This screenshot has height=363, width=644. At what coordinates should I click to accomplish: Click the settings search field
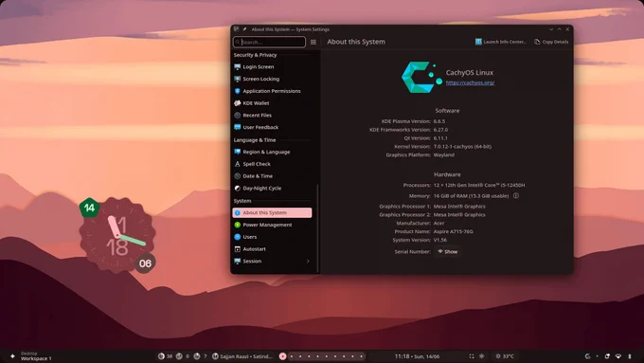[x=269, y=42]
